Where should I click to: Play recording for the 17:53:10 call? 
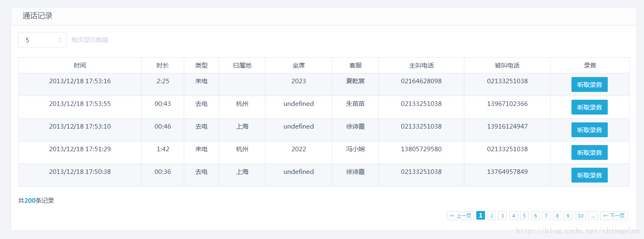coord(589,130)
